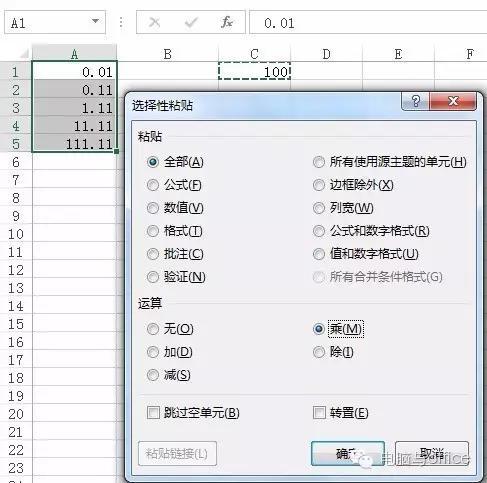Click the fill handle of selected range
This screenshot has height=483, width=487.
(116, 151)
